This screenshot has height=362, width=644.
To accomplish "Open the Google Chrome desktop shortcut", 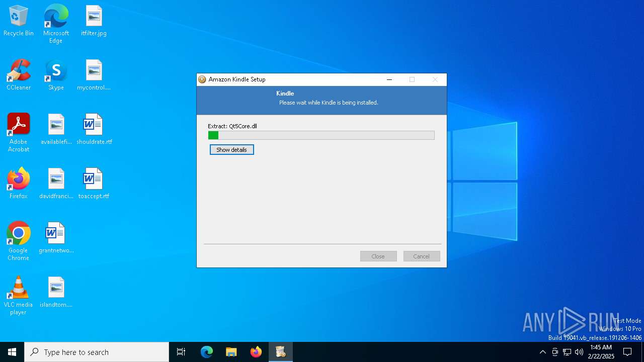I will [19, 241].
